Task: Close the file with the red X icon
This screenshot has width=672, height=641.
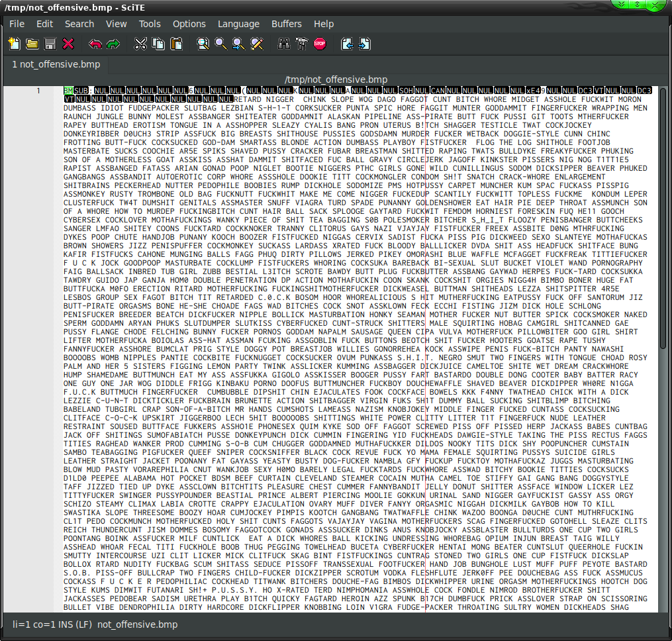Action: 68,44
